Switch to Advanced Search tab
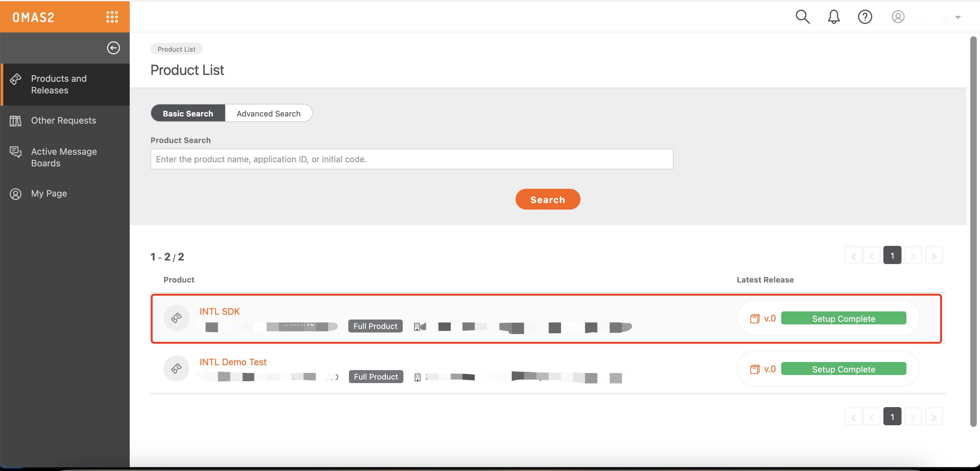 tap(269, 113)
